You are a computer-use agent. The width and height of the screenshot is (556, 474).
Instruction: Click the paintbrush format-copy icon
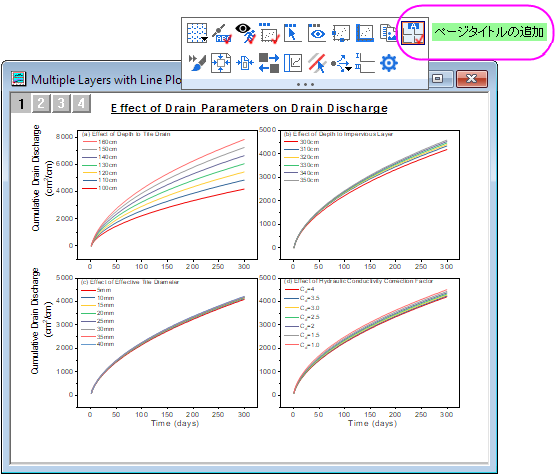pyautogui.click(x=197, y=63)
